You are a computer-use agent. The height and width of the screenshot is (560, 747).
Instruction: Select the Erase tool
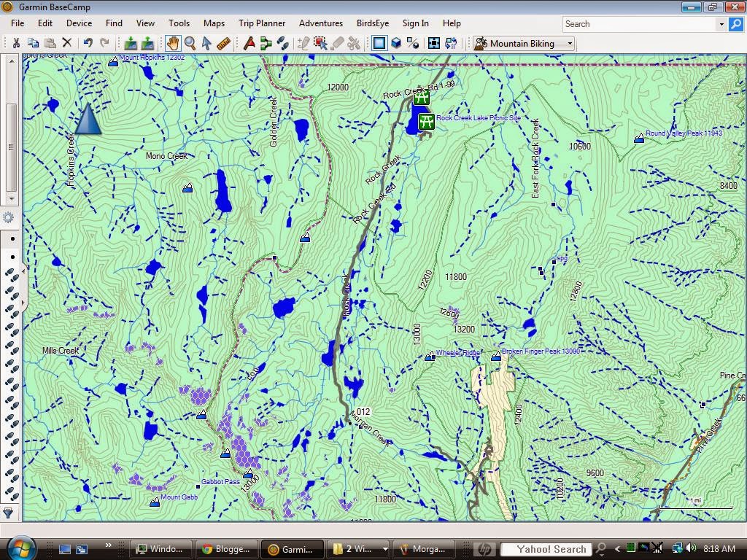[337, 43]
